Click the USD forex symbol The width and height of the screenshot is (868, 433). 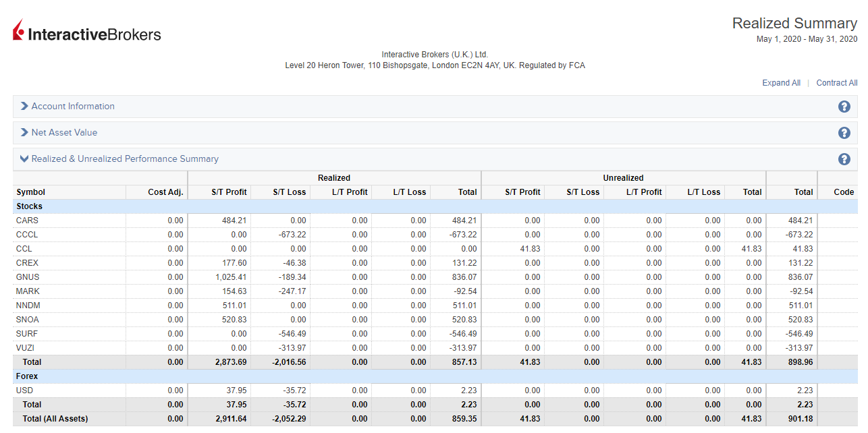click(25, 391)
